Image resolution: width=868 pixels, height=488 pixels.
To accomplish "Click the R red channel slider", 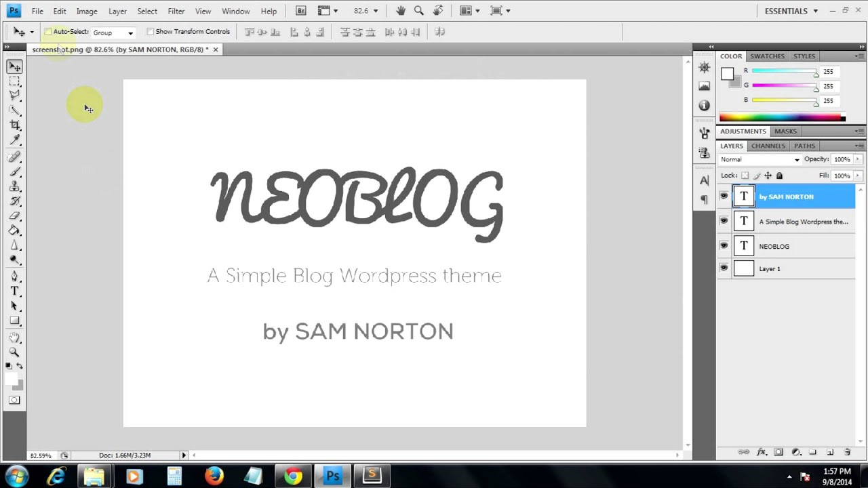I will (x=785, y=72).
